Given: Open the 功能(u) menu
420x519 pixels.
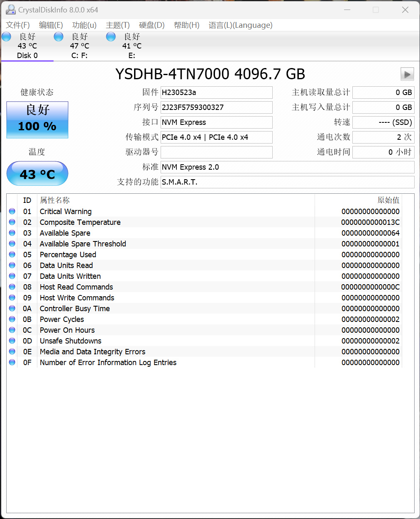Looking at the screenshot, I should 84,25.
